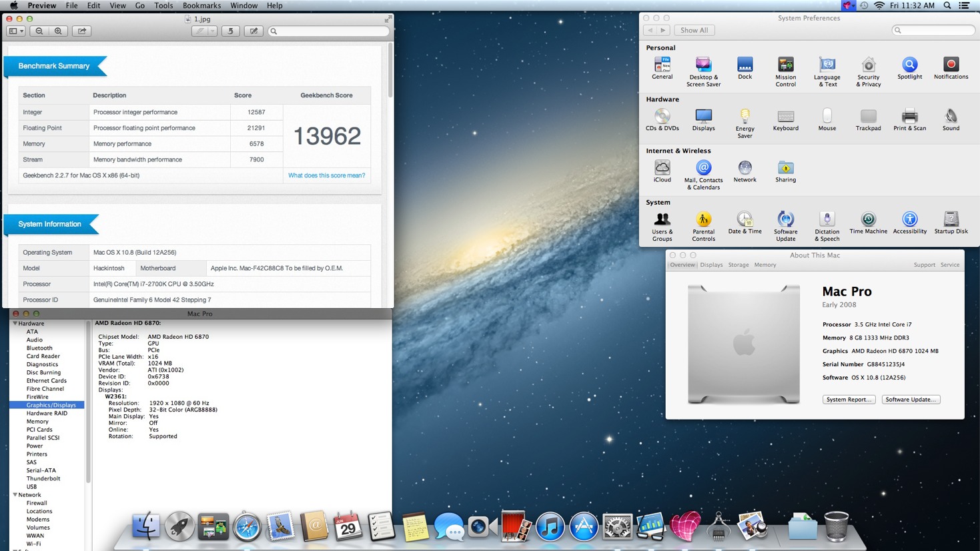980x551 pixels.
Task: Open Dictation & Speech preferences
Action: [x=827, y=226]
